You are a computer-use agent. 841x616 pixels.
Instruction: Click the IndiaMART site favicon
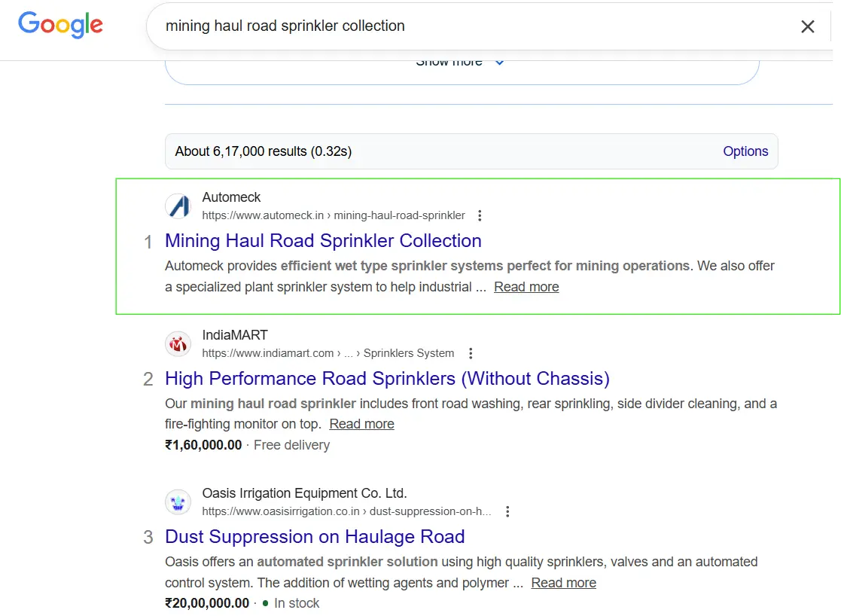pyautogui.click(x=178, y=344)
